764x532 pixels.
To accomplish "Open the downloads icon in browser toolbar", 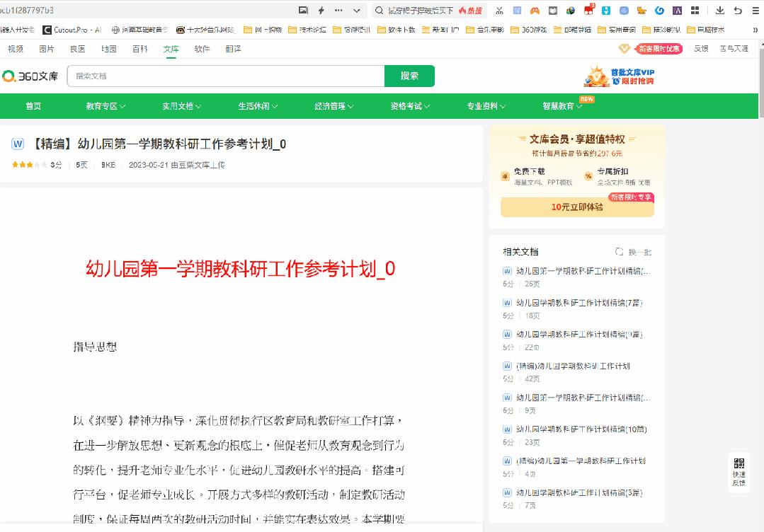I will coord(720,10).
